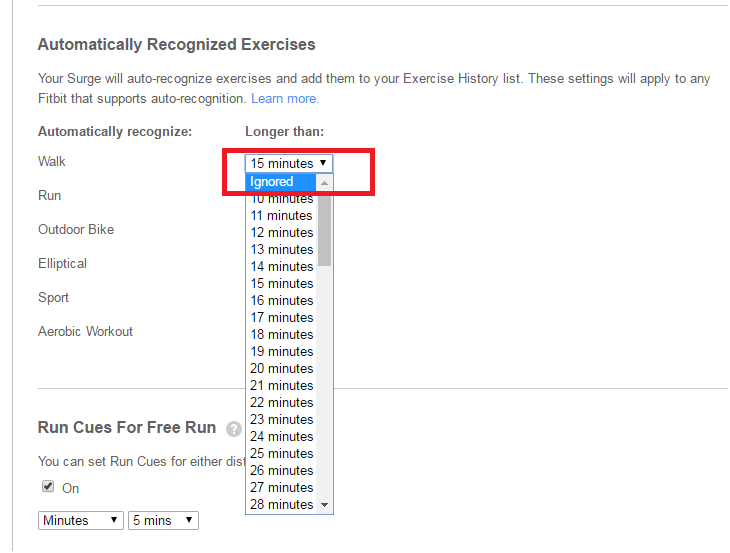Open the Minutes cue type dropdown
Viewport: 730px width, 553px height.
(x=81, y=520)
